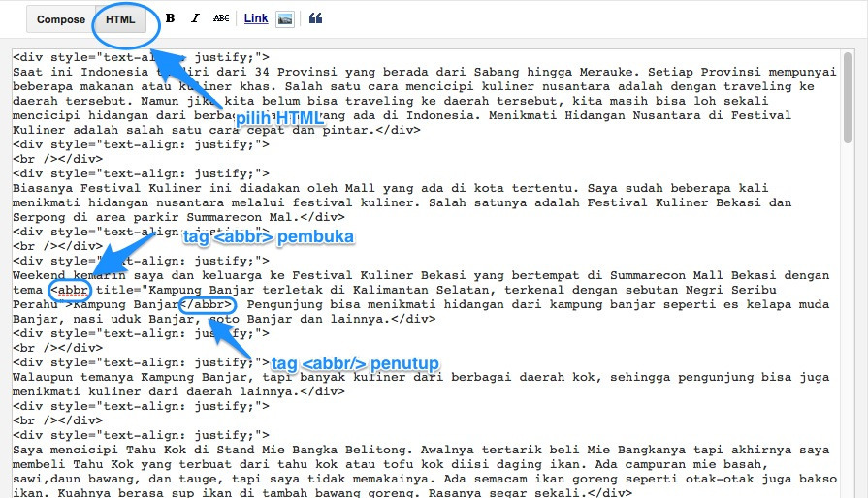Switch to the HTML editor tab
The width and height of the screenshot is (868, 498).
[x=120, y=19]
